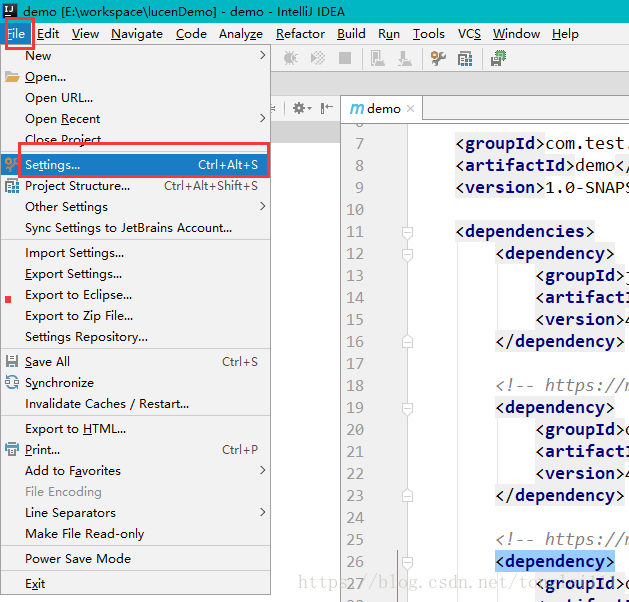Screen dimensions: 629x602
Task: Click fold end marker at line 23
Action: [407, 496]
